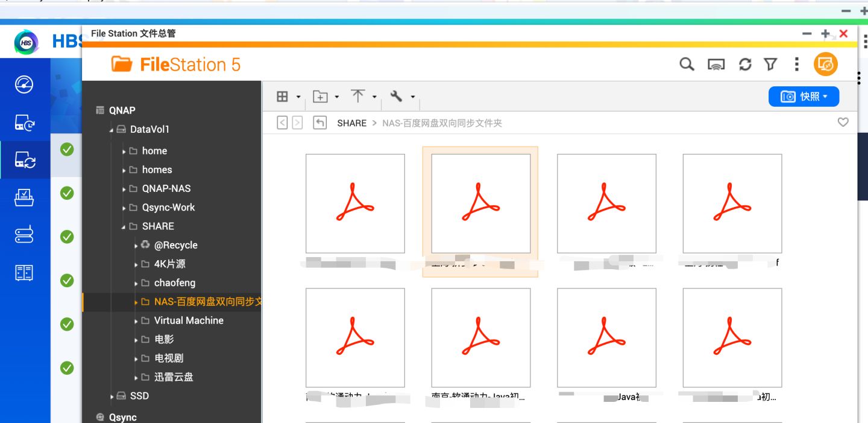
Task: Click the search magnifier icon in FileStation
Action: [687, 64]
